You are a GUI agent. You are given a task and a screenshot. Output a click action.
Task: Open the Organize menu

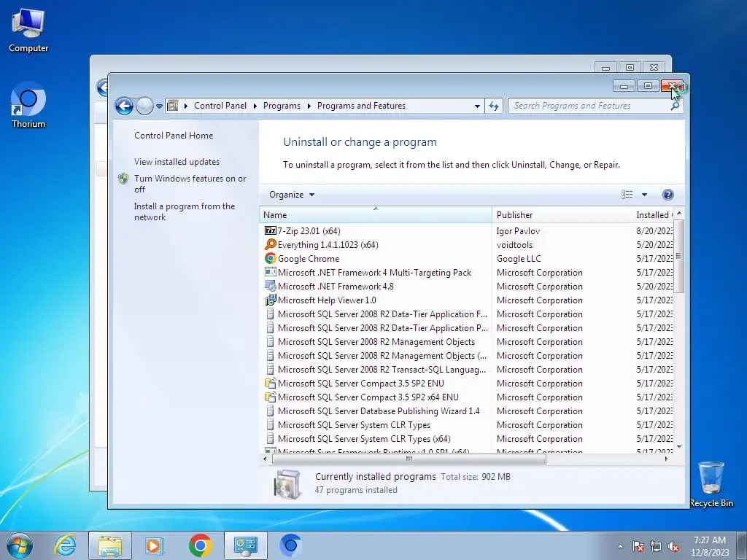[292, 195]
